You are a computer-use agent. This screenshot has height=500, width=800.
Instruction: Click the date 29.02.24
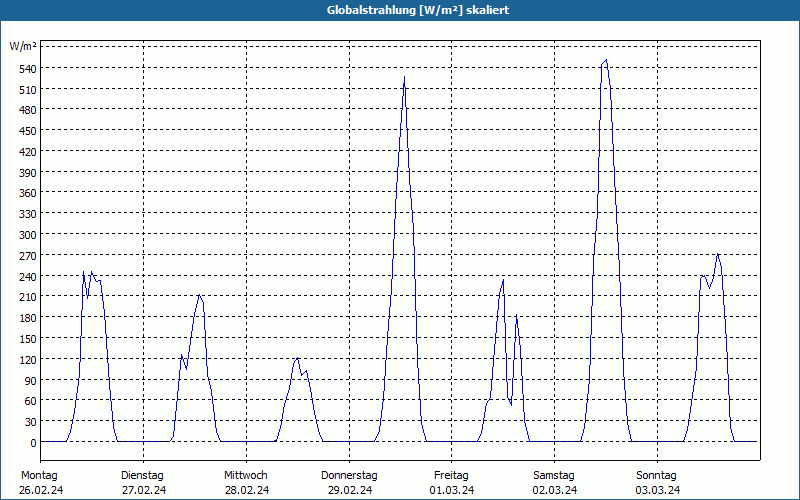pyautogui.click(x=350, y=490)
